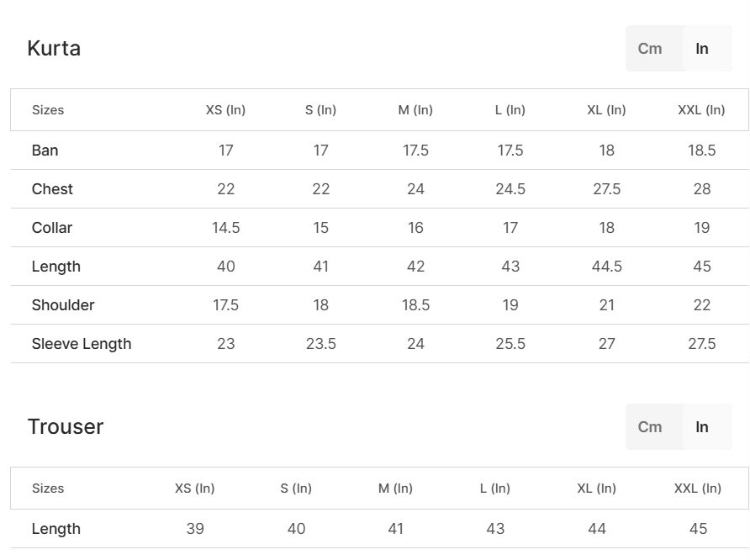Select XS collar value 14.5
Screen dimensions: 750x560
pos(226,228)
